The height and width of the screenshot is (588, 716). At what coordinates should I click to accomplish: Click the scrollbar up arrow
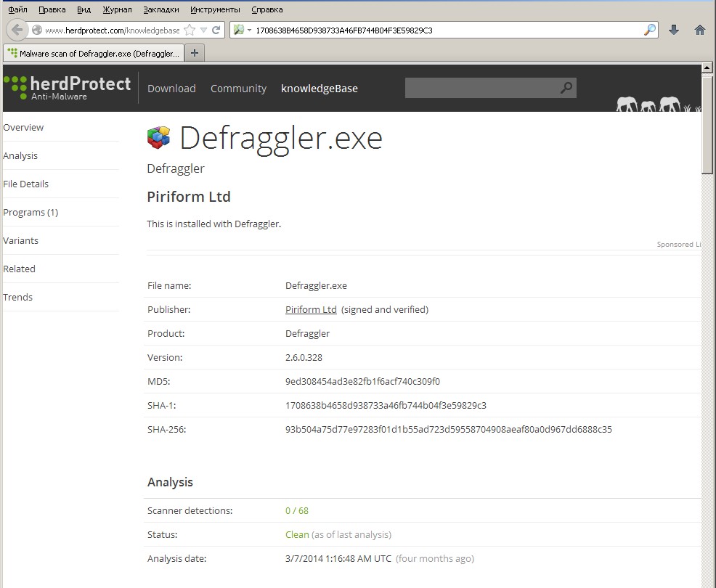click(x=707, y=68)
